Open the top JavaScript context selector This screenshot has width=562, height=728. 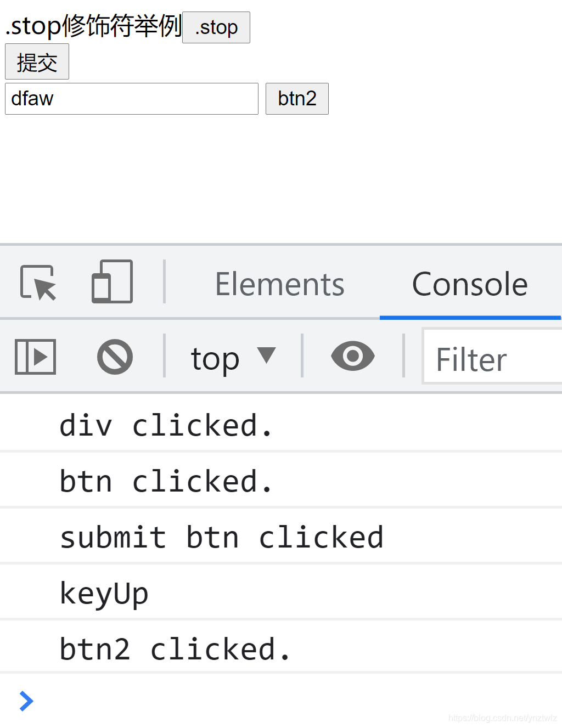233,358
